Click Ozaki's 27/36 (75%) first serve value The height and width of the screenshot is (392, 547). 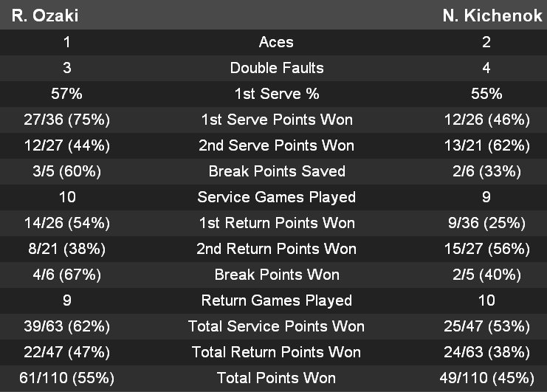(x=67, y=120)
